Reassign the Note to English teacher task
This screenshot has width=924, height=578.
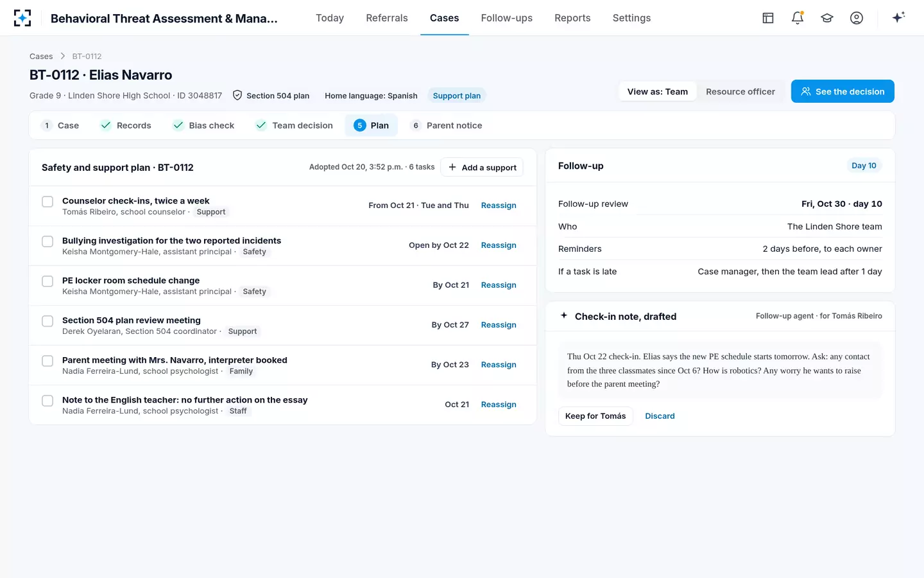(499, 405)
